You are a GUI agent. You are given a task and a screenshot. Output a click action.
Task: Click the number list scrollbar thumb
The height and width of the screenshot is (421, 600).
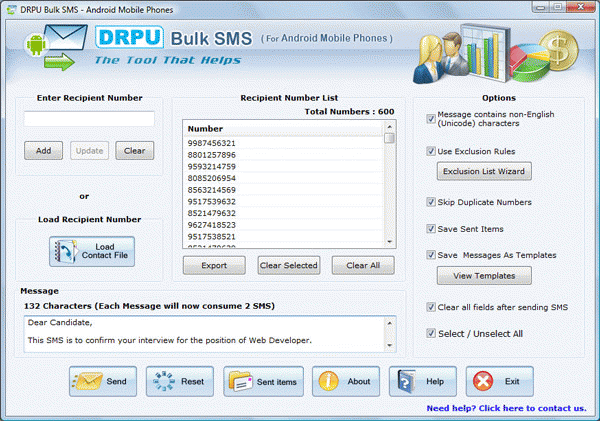coord(390,138)
